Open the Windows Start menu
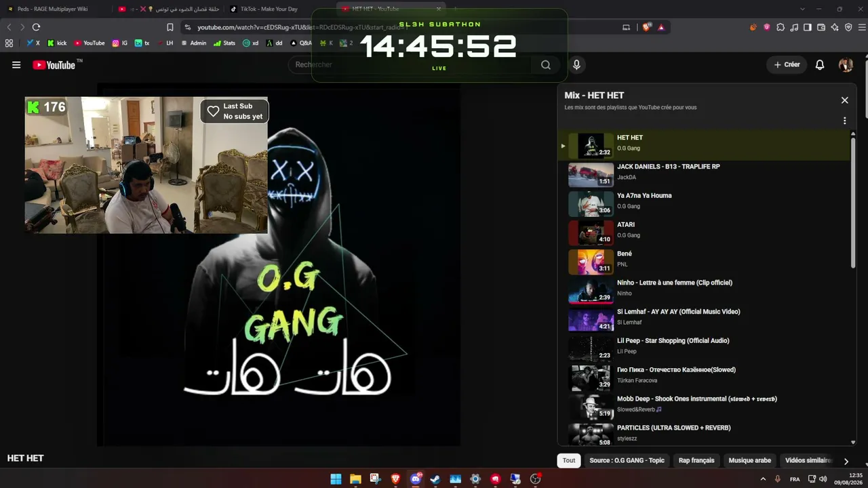 point(336,479)
